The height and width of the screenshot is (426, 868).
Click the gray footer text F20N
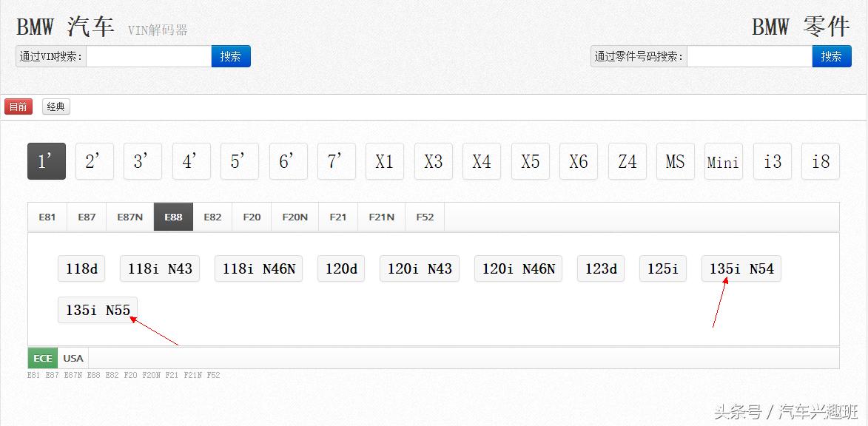(x=151, y=375)
